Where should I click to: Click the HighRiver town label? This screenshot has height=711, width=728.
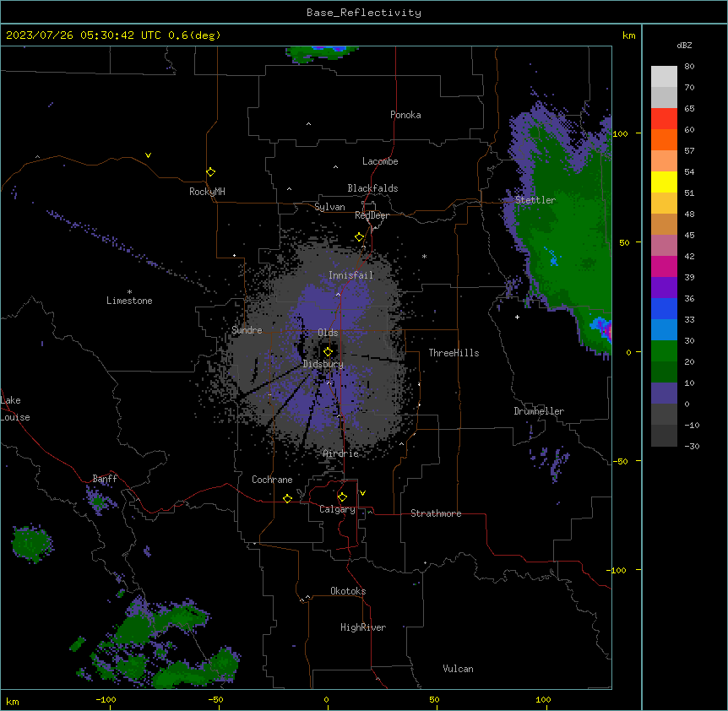click(x=363, y=627)
